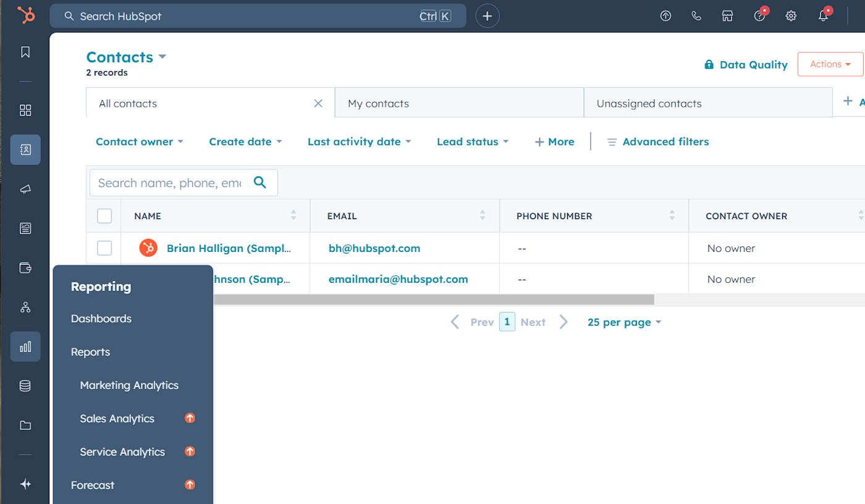
Task: Click the upgrade badge next to Forecast
Action: click(190, 485)
